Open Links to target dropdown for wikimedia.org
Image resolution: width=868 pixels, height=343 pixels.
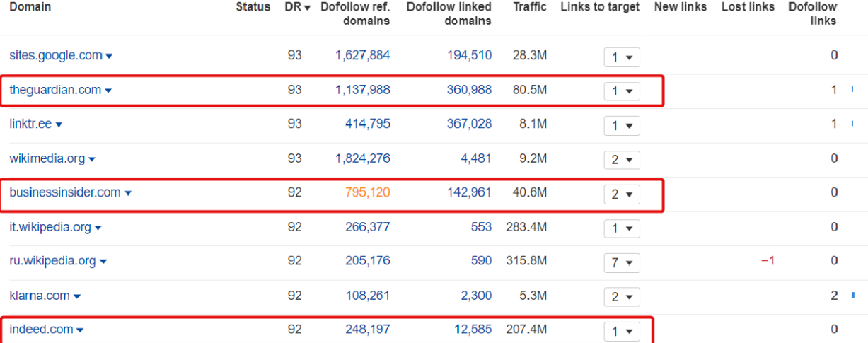pyautogui.click(x=622, y=160)
